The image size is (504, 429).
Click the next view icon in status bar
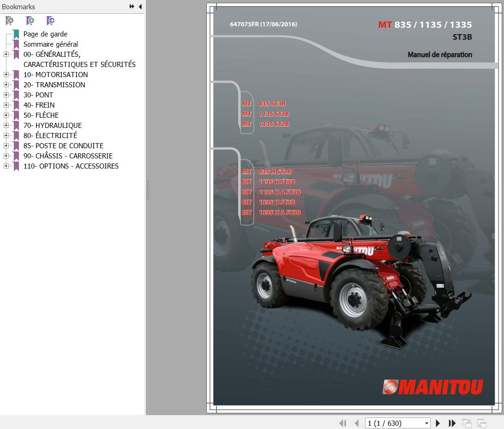(481, 423)
